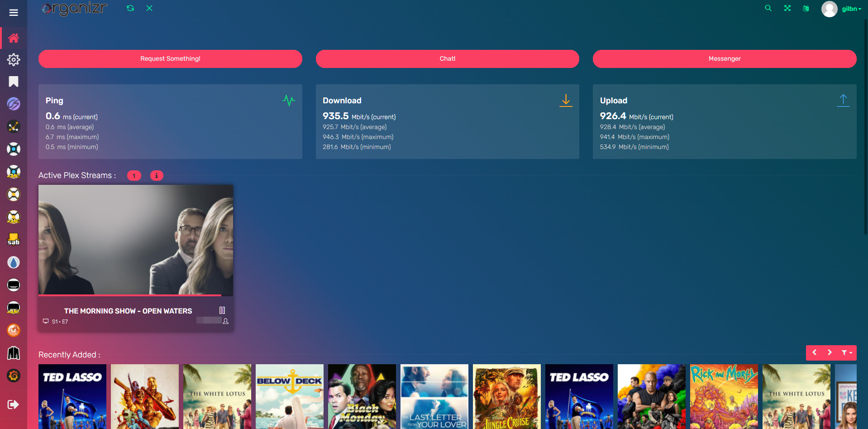Open the Recently Added filter dropdown
This screenshot has width=868, height=429.
pyautogui.click(x=846, y=353)
